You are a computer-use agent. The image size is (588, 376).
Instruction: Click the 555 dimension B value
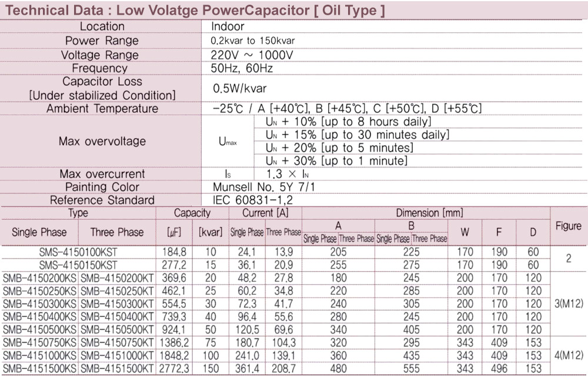coord(411,369)
